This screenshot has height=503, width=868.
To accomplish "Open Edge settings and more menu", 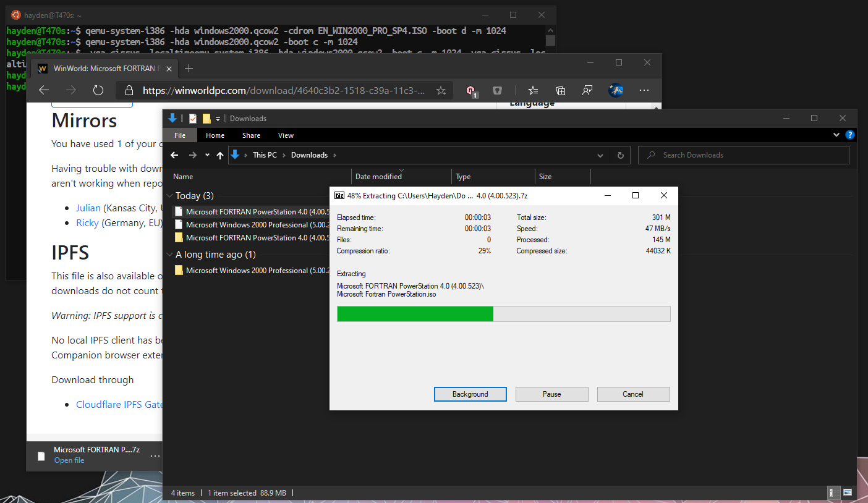I will (x=644, y=90).
